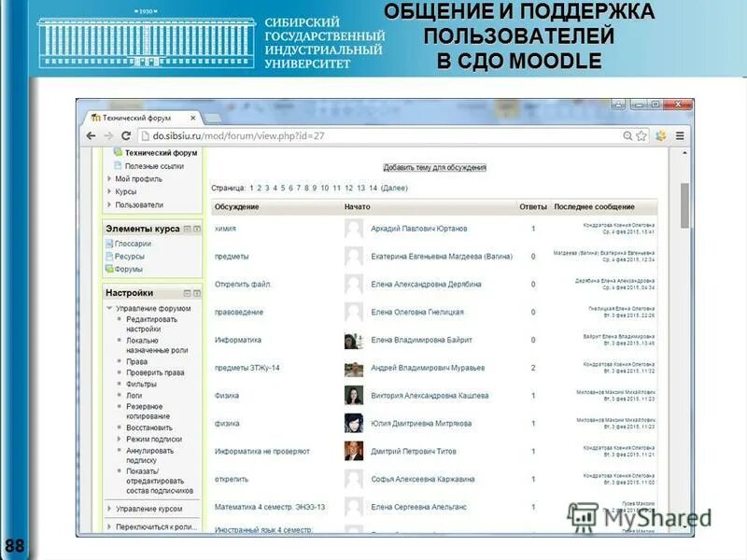This screenshot has width=747, height=560.
Task: Bookmark the page using the star icon
Action: click(641, 135)
